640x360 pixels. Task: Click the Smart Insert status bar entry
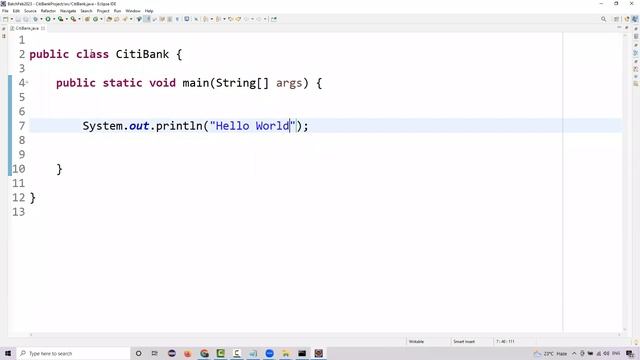464,342
